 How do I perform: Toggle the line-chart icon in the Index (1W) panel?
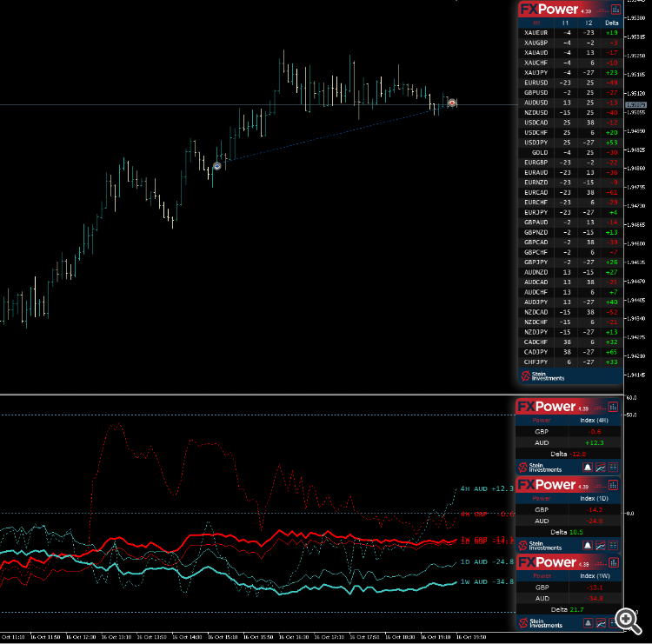tap(601, 623)
